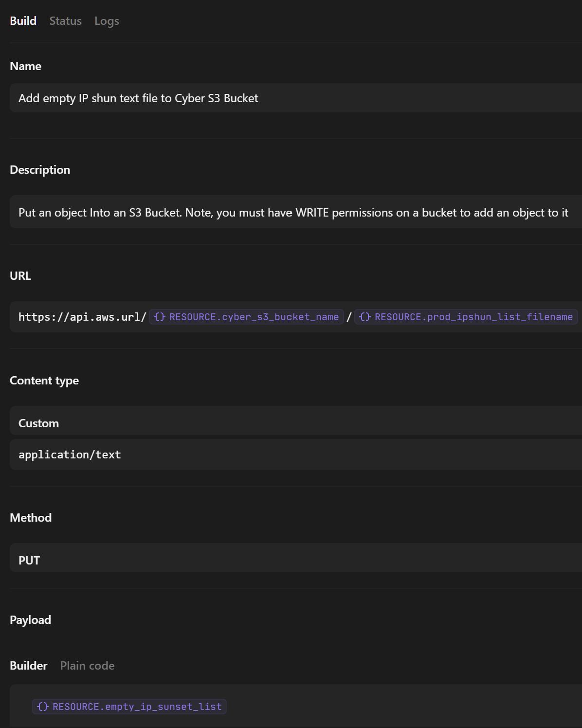Click the application/text custom content field
This screenshot has width=582, height=728.
tap(292, 455)
